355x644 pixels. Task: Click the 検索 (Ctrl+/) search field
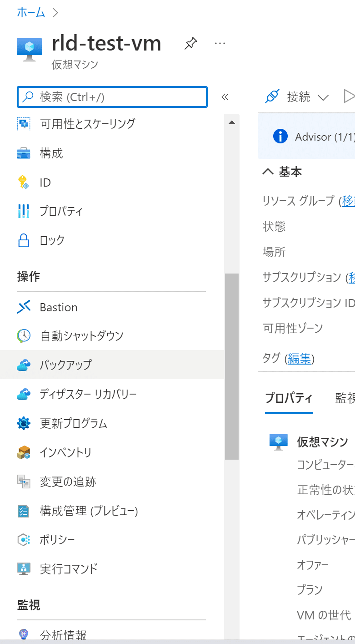(112, 97)
